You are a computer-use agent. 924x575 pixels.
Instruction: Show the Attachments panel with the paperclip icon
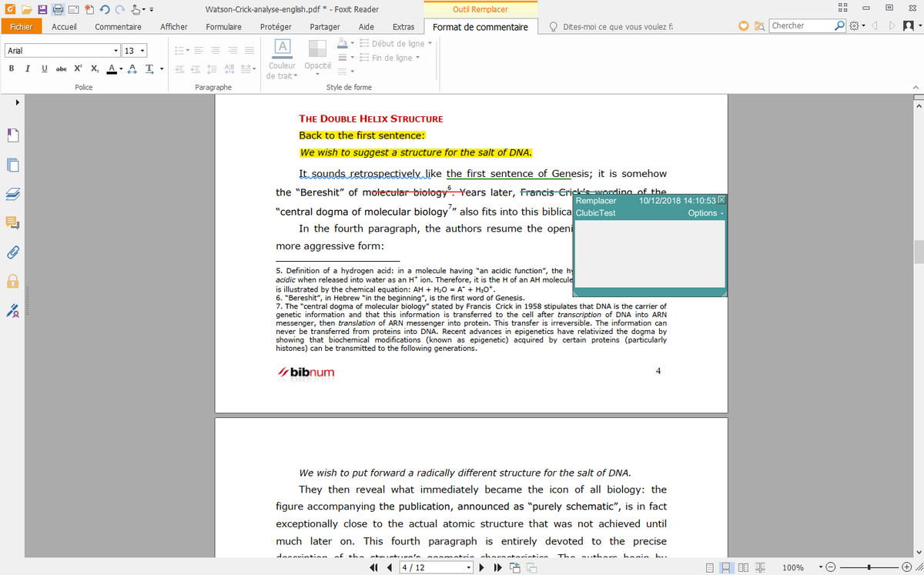[12, 252]
